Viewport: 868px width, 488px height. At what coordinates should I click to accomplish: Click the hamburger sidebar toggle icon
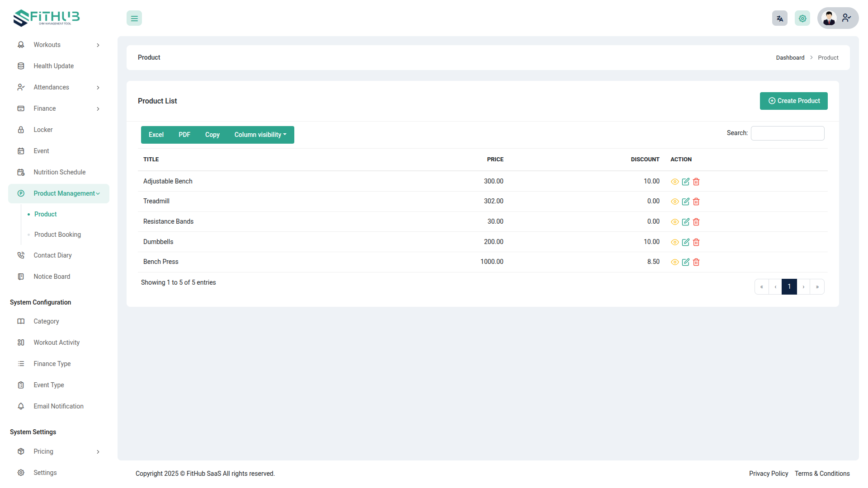(x=134, y=19)
